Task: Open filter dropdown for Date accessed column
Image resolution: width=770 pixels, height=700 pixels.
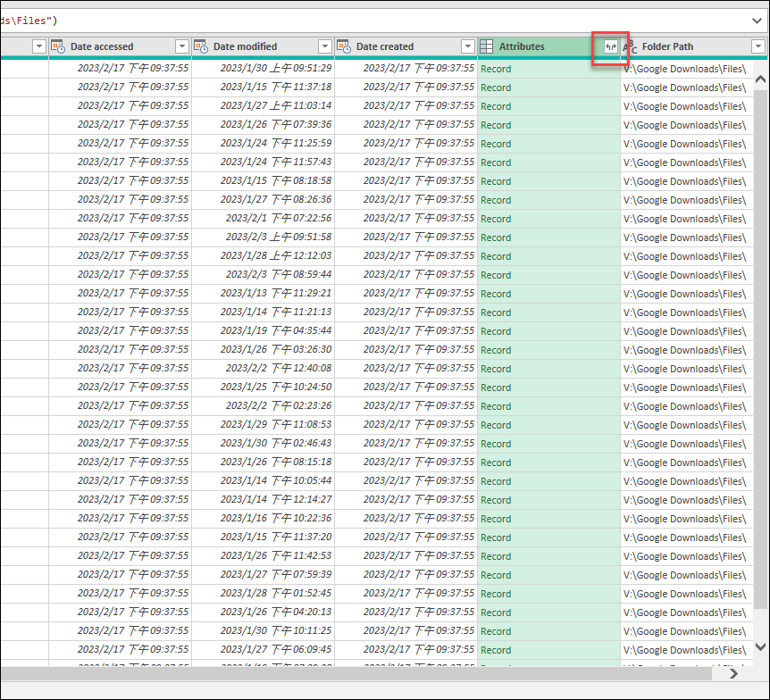Action: tap(182, 46)
